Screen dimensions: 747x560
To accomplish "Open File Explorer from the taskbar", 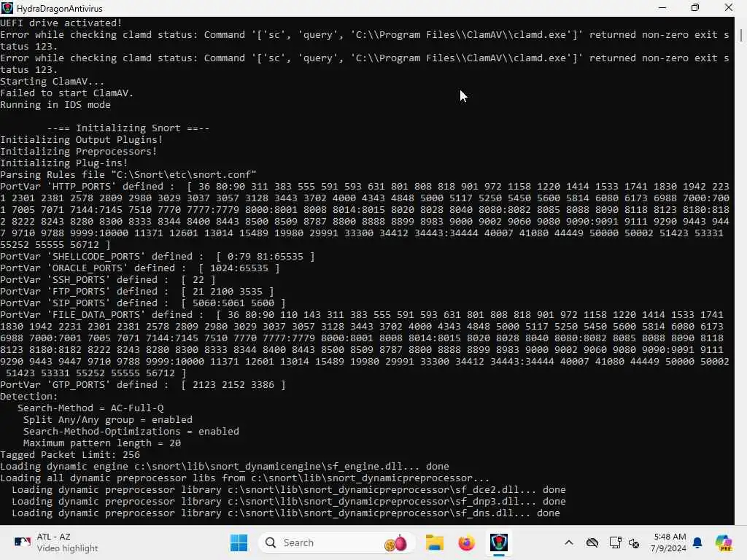I will point(435,542).
